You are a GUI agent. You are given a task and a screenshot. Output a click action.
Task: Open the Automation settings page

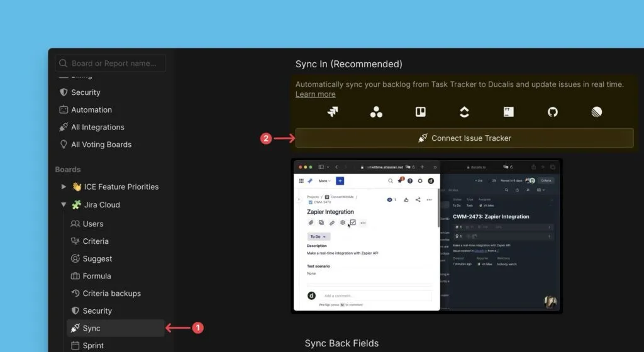(91, 110)
